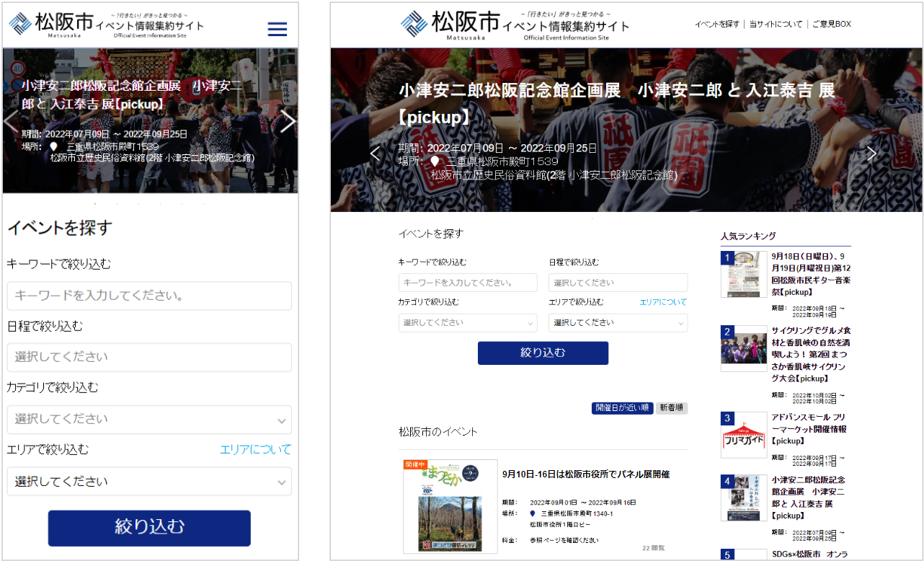Advance to next slide in mobile carousel

tap(288, 122)
